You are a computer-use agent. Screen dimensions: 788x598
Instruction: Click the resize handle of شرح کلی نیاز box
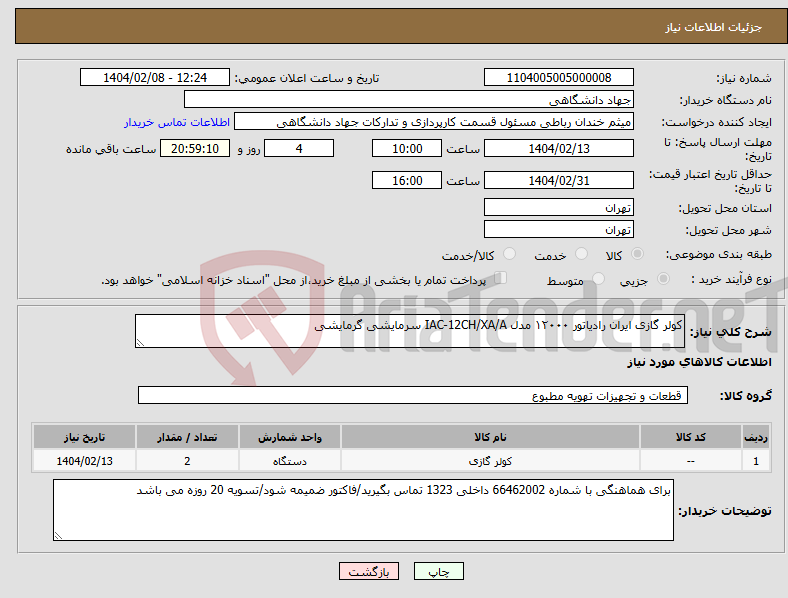point(140,343)
